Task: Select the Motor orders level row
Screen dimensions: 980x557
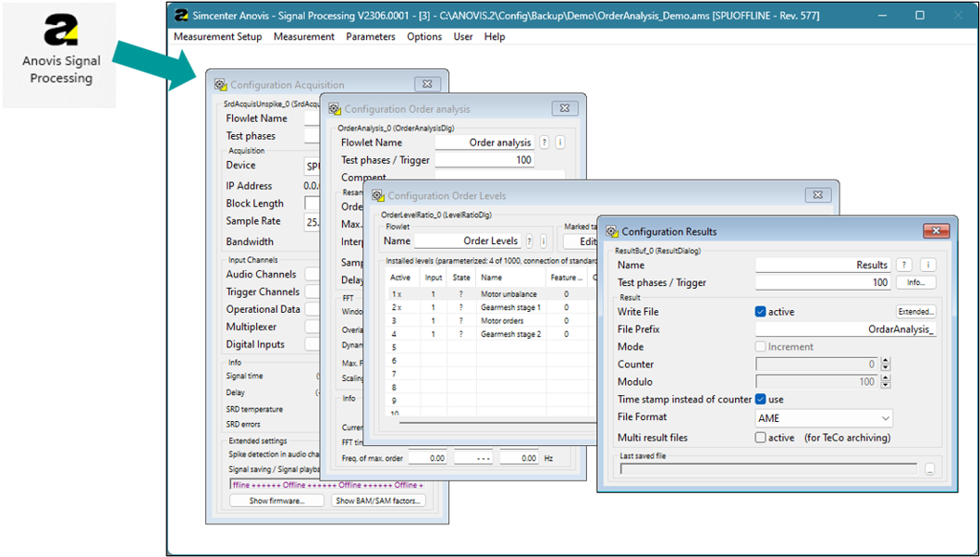Action: pyautogui.click(x=491, y=321)
